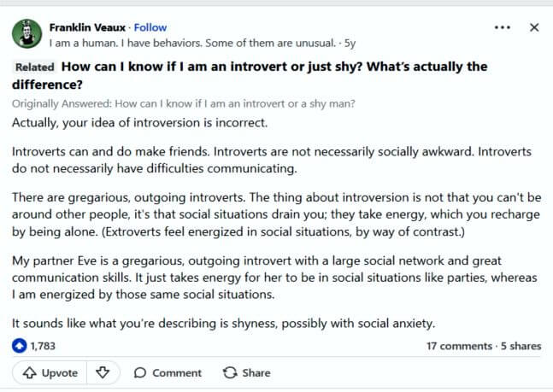Click the speech bubble comment icon
553x392 pixels.
coord(140,373)
